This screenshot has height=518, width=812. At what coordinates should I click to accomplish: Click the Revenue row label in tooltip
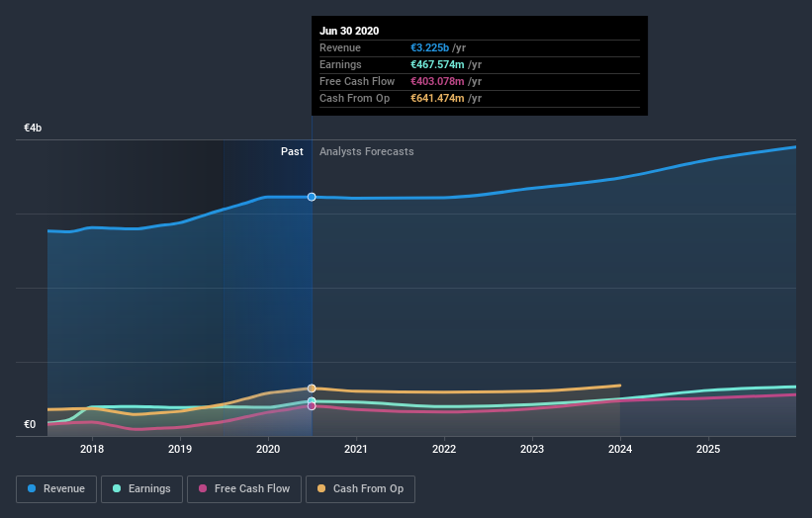(x=339, y=47)
